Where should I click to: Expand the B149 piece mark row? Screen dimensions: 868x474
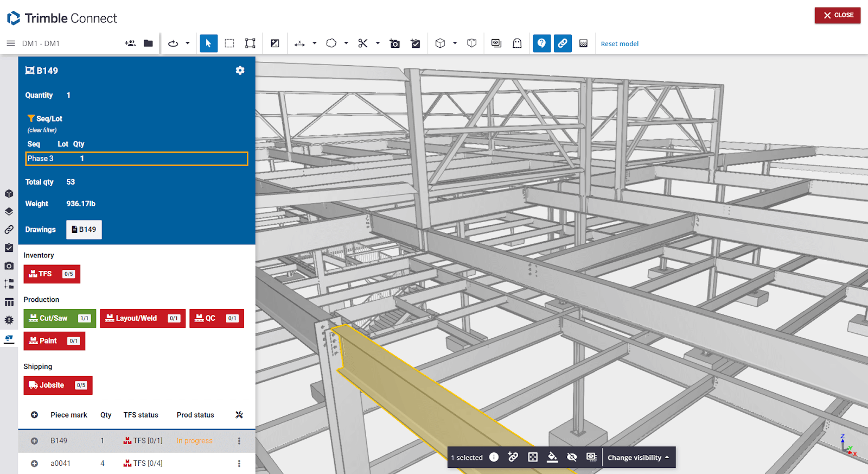pyautogui.click(x=34, y=441)
